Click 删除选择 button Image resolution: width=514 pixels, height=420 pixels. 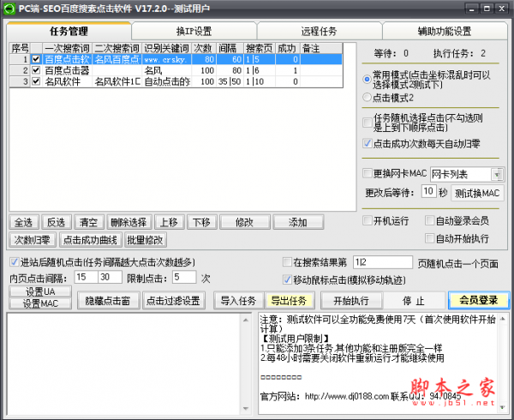click(128, 222)
